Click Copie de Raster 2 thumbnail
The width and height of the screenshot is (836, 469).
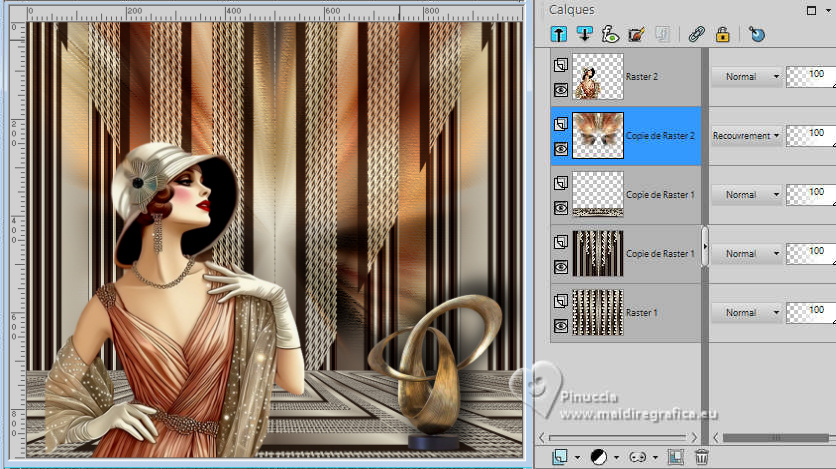(598, 135)
